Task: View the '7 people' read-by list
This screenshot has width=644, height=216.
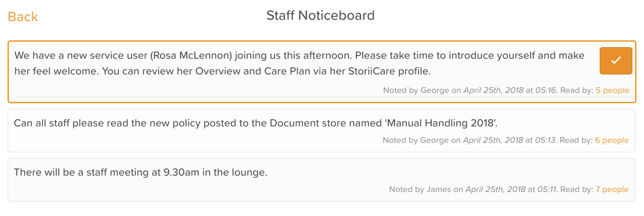Action: [612, 189]
